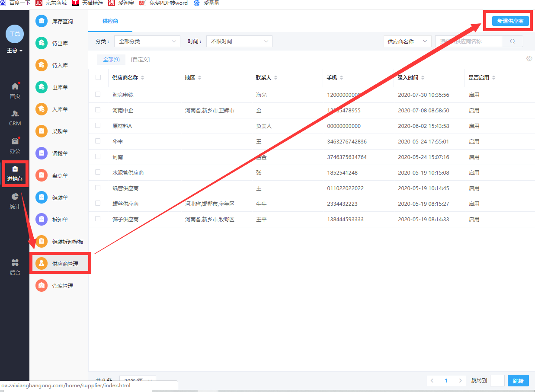The image size is (535, 392).
Task: Sort by 供应商名称 column
Action: [x=143, y=78]
